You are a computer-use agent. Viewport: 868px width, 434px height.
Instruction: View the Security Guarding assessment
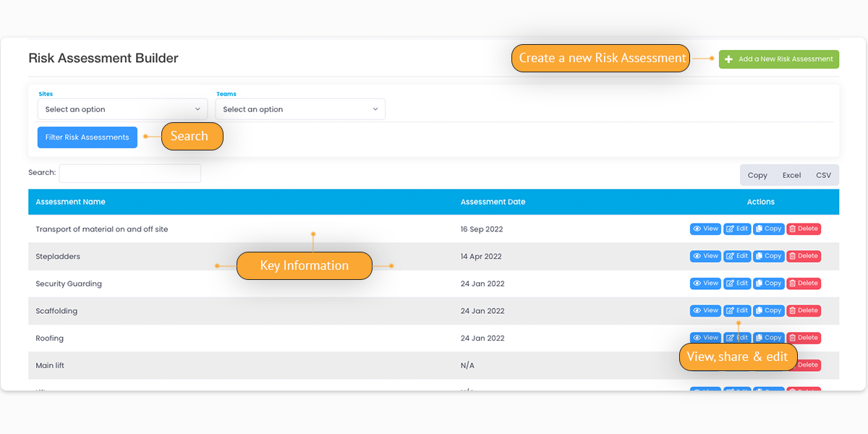(x=705, y=283)
